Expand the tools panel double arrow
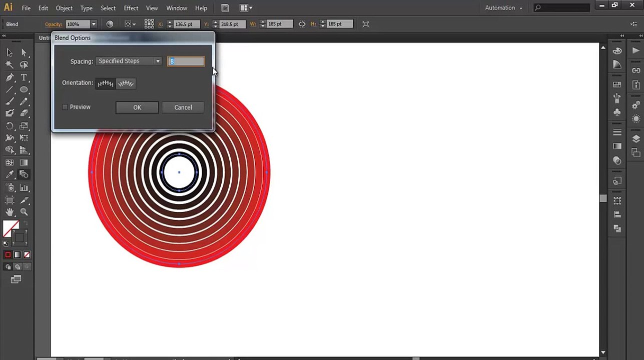644x360 pixels. (4, 36)
